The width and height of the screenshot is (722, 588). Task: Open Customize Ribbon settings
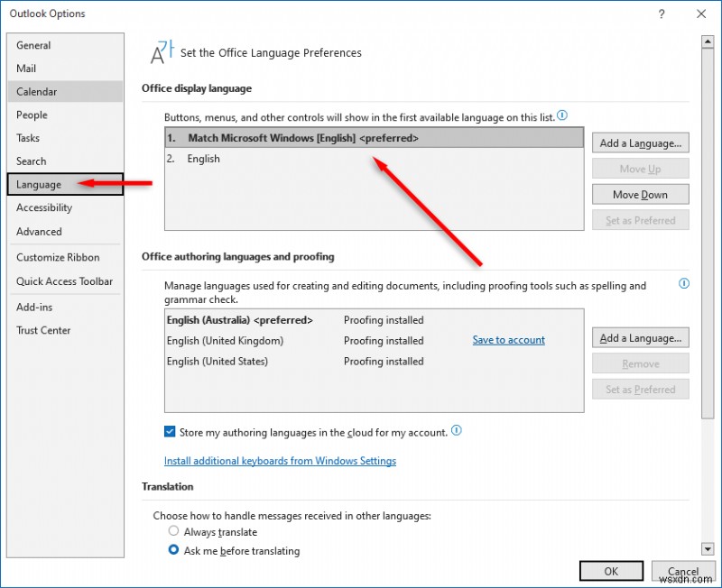[x=65, y=257]
